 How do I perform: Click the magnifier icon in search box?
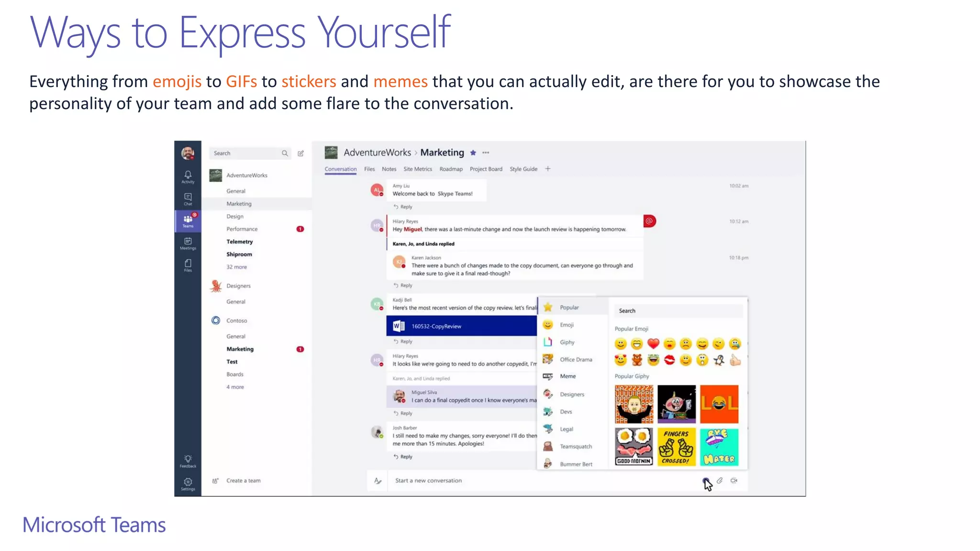pyautogui.click(x=285, y=154)
